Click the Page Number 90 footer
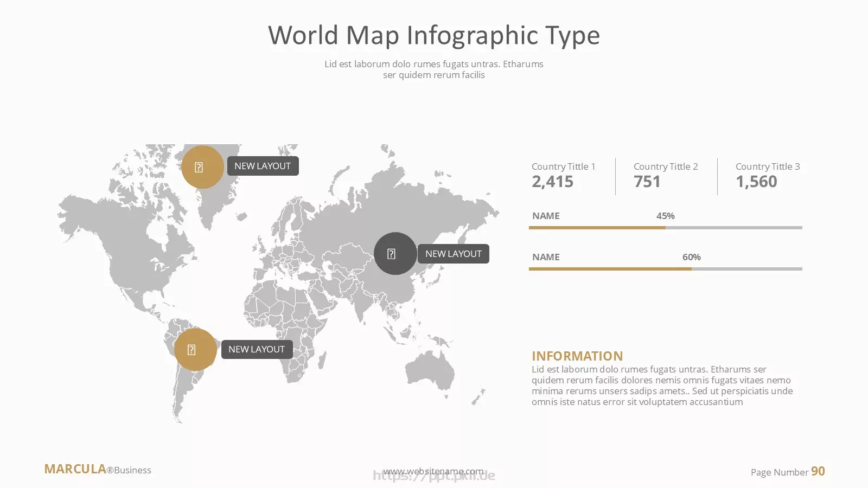Screen dimensions: 868x488 click(788, 472)
